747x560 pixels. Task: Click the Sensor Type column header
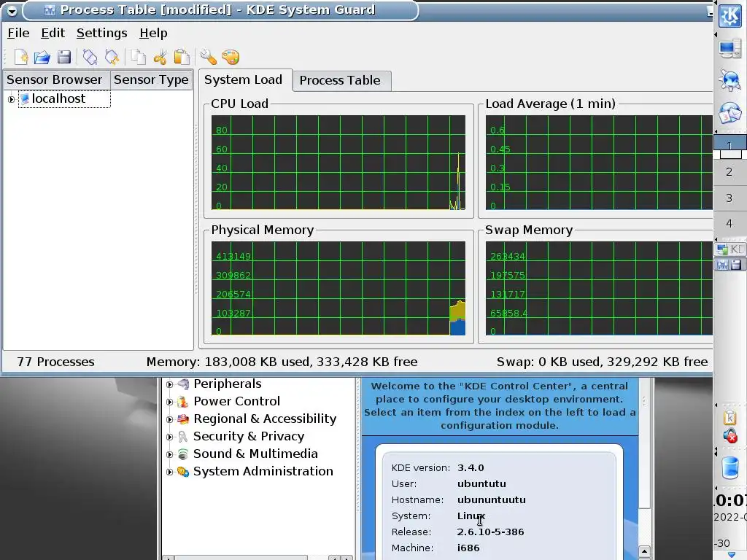[x=152, y=79]
